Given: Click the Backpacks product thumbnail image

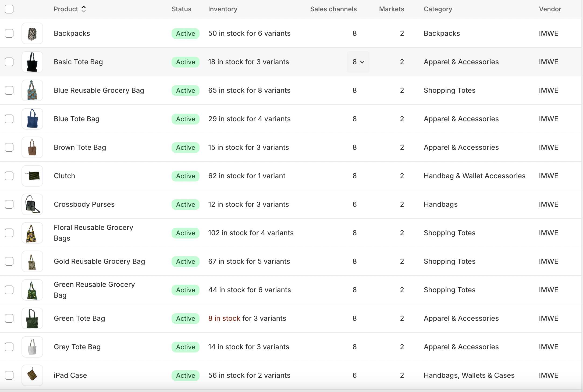Looking at the screenshot, I should (32, 34).
